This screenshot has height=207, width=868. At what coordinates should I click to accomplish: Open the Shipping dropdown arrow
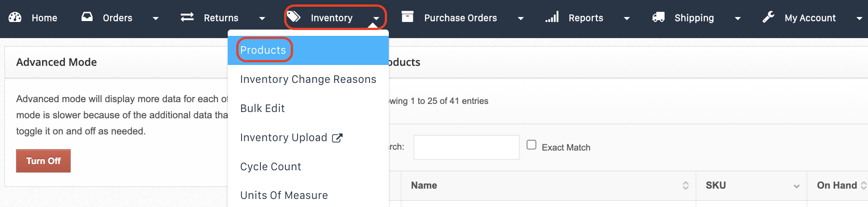point(738,18)
